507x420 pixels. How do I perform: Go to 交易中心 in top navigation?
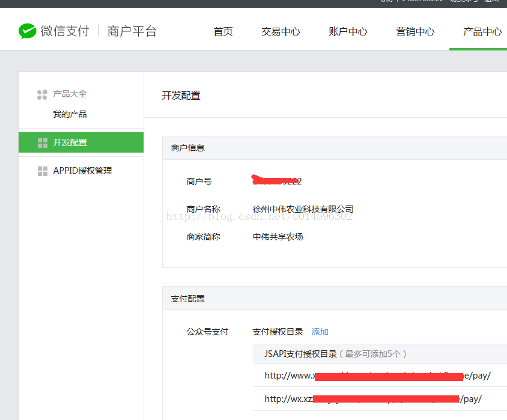point(281,31)
